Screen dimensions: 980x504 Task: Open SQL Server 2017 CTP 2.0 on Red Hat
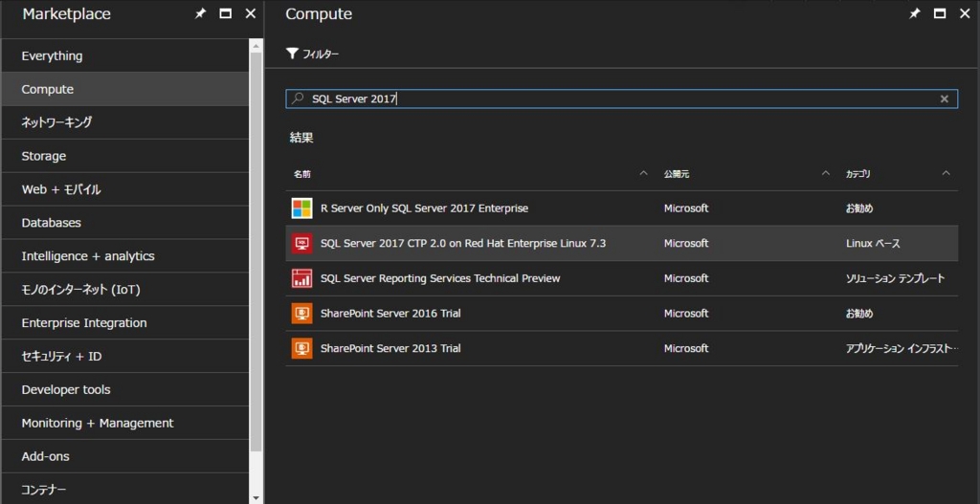point(463,243)
